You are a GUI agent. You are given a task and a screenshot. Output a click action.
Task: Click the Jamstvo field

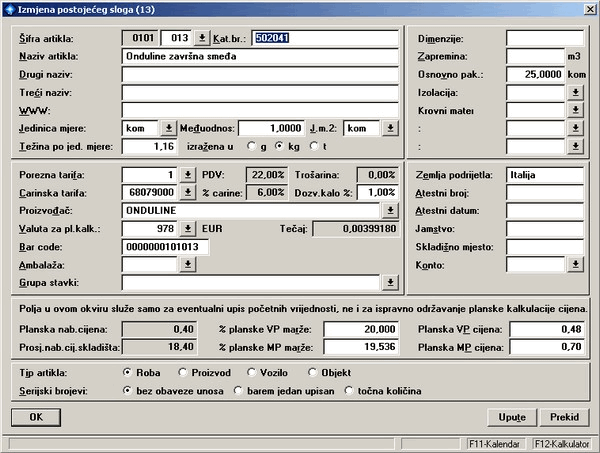coord(545,229)
